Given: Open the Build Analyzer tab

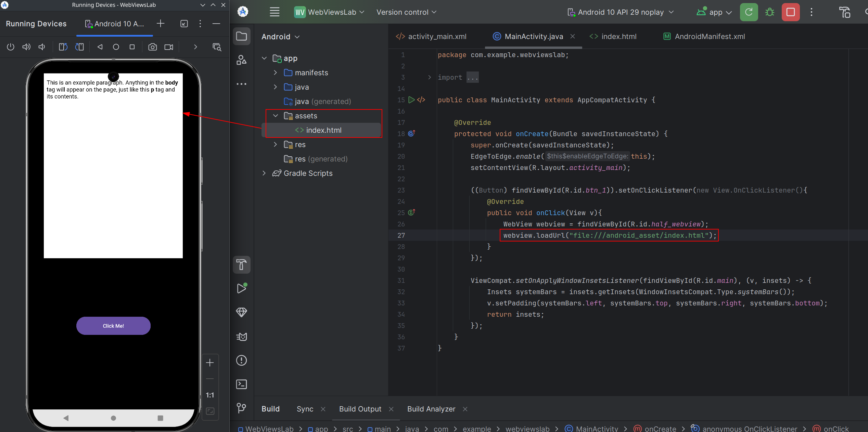Looking at the screenshot, I should (x=431, y=409).
